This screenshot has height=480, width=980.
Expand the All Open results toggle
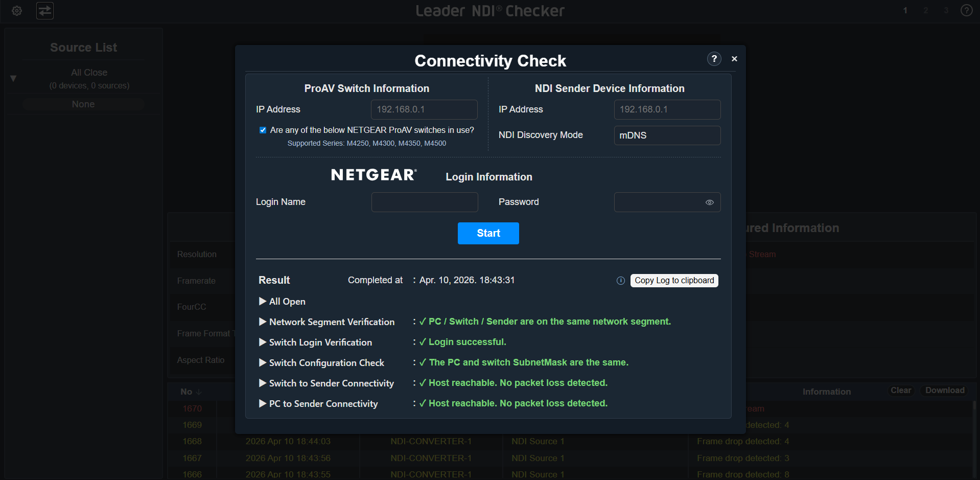(x=263, y=302)
